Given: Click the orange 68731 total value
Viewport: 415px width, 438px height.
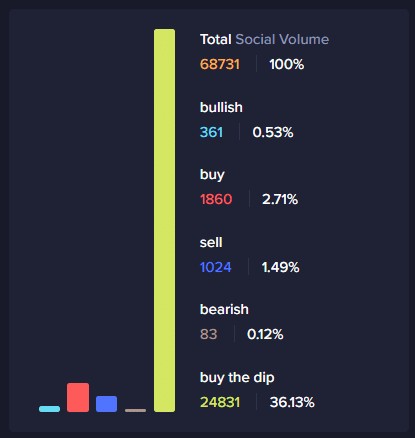Looking at the screenshot, I should pyautogui.click(x=220, y=64).
